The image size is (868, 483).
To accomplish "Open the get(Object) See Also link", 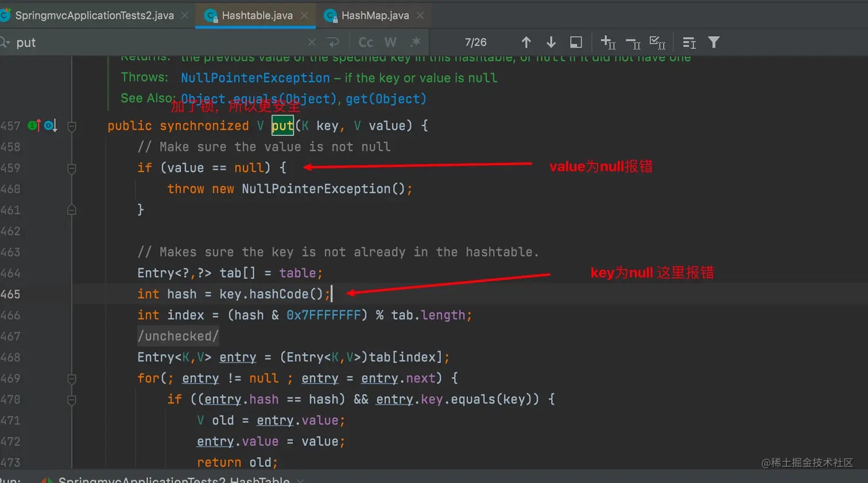I will 386,99.
